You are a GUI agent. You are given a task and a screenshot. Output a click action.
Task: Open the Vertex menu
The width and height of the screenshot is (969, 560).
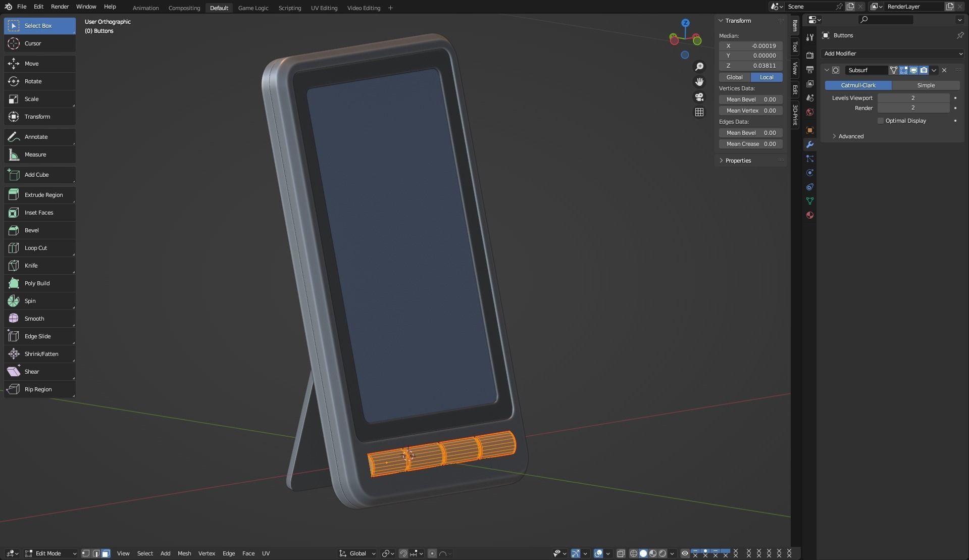pyautogui.click(x=207, y=553)
